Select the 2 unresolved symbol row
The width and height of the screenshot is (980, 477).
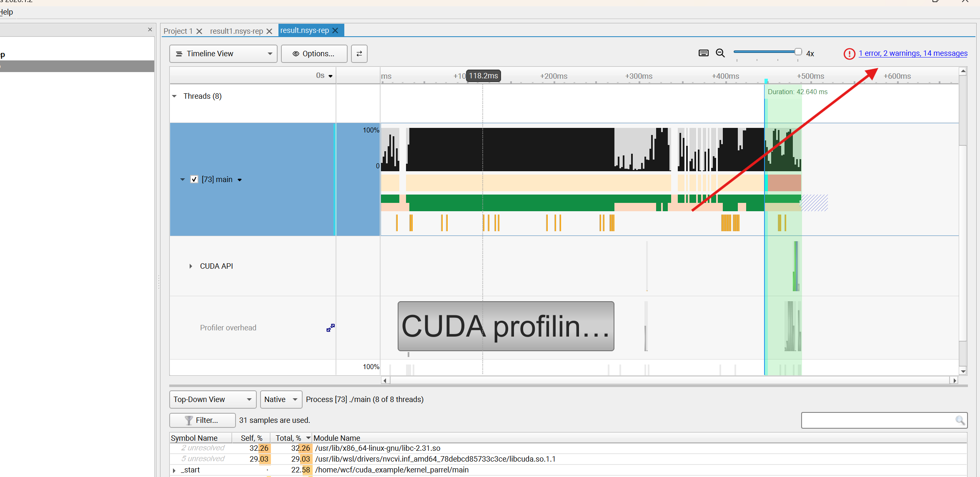pos(568,448)
